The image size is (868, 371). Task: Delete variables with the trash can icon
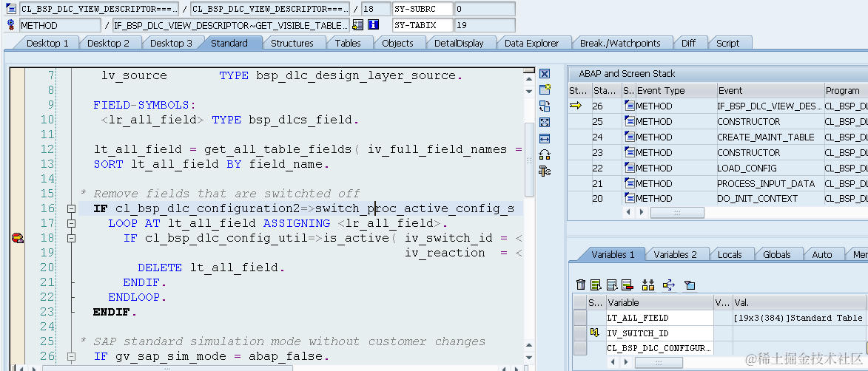[581, 285]
